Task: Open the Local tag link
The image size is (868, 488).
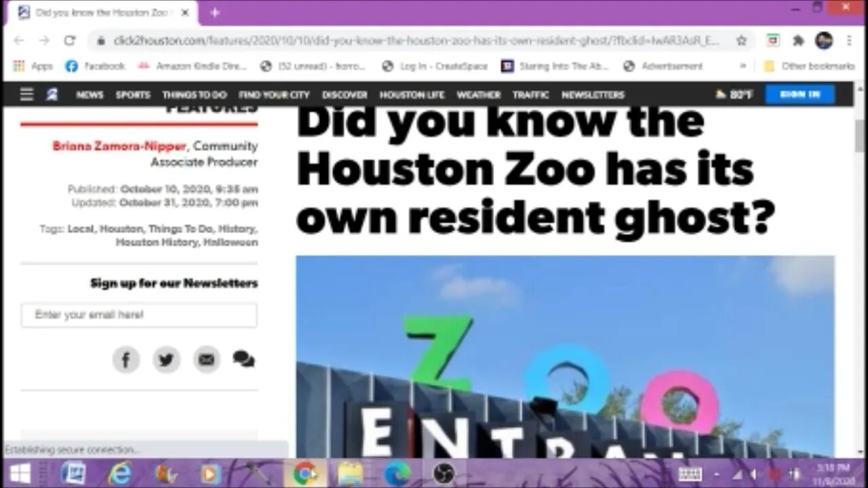Action: pos(80,229)
